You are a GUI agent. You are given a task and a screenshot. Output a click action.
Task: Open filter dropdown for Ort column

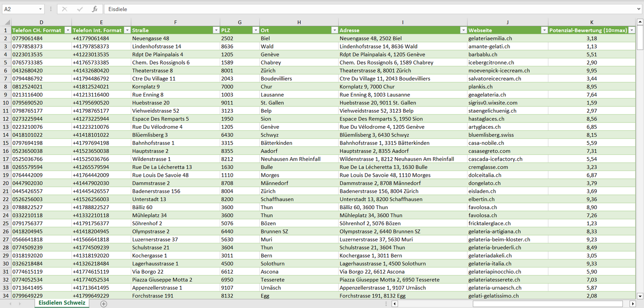(x=334, y=30)
